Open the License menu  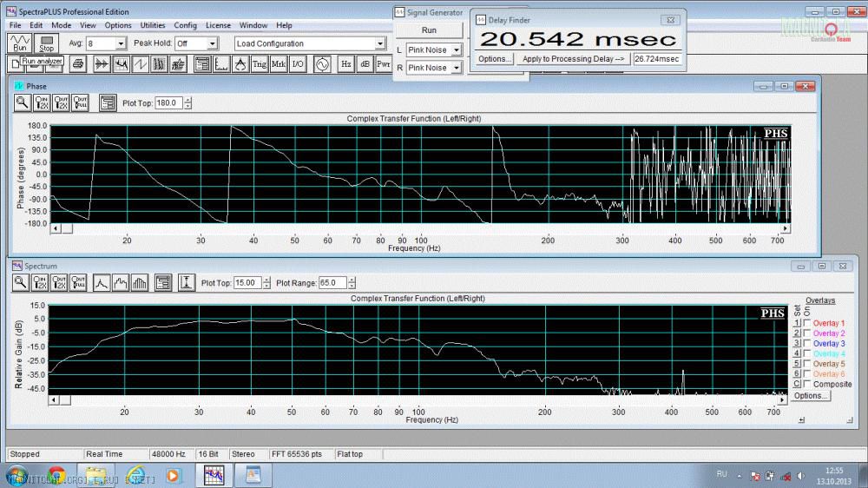click(x=218, y=25)
